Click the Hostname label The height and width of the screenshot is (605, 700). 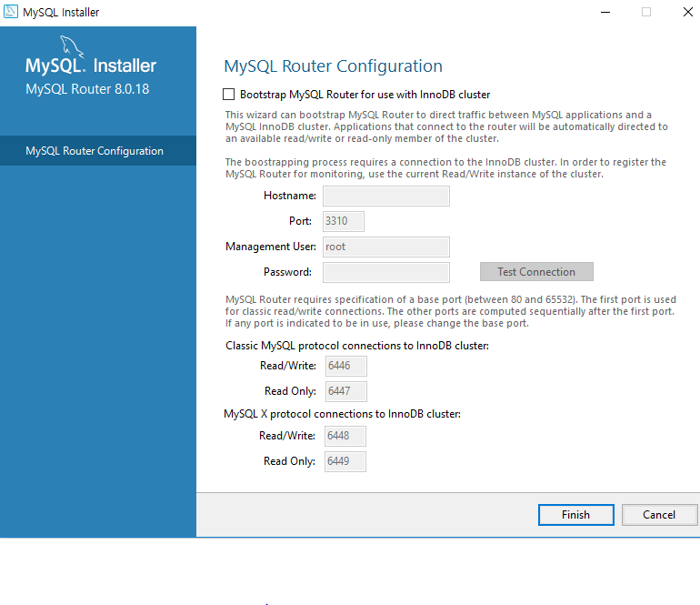point(290,196)
